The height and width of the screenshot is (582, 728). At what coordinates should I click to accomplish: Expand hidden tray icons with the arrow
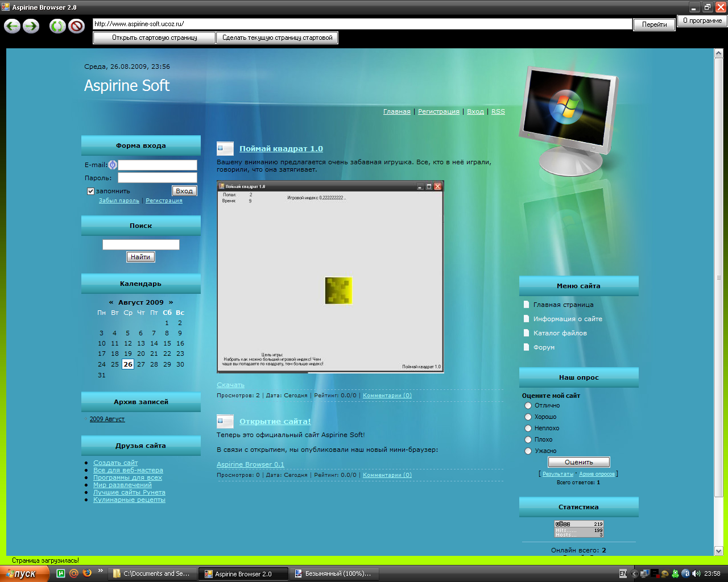[x=635, y=574]
